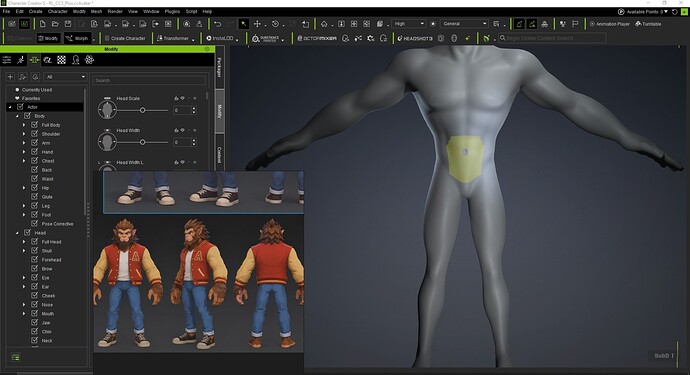The width and height of the screenshot is (690, 375).
Task: Click the Online Content Search field
Action: [x=552, y=38]
